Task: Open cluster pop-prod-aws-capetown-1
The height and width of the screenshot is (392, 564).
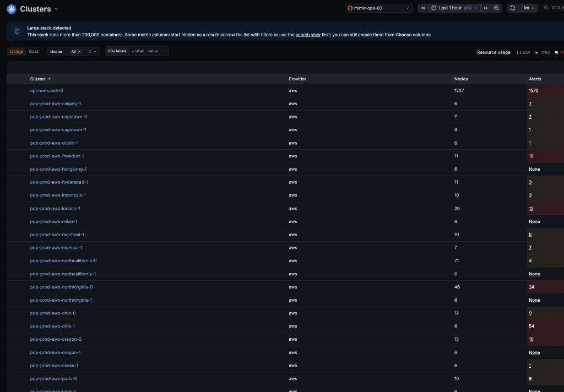Action: (x=58, y=130)
